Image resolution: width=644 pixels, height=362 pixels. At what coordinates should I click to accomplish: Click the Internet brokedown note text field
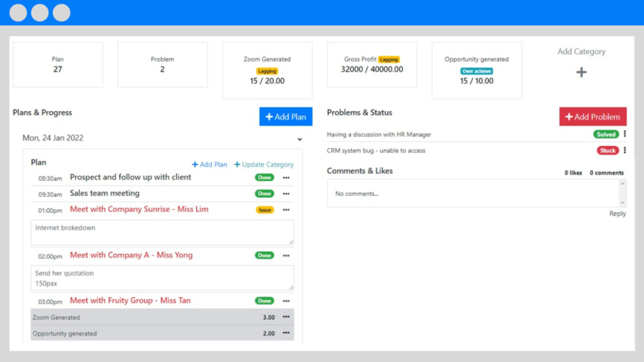pos(162,232)
